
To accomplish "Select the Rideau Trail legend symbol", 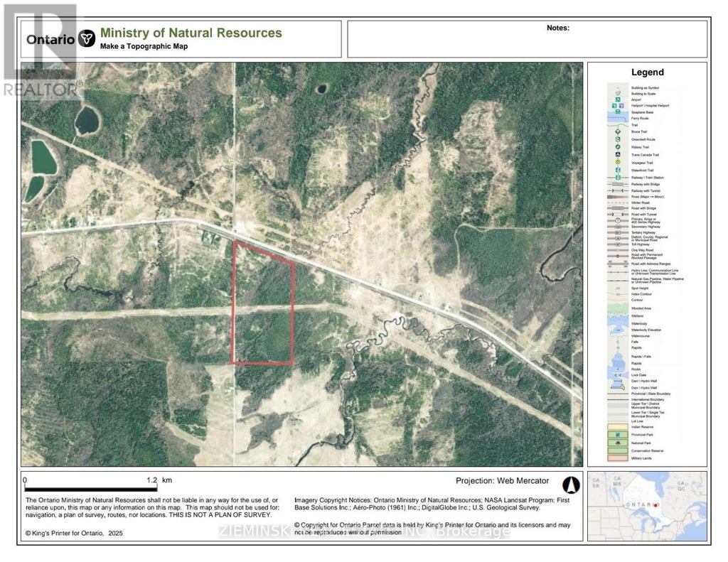I will click(618, 146).
